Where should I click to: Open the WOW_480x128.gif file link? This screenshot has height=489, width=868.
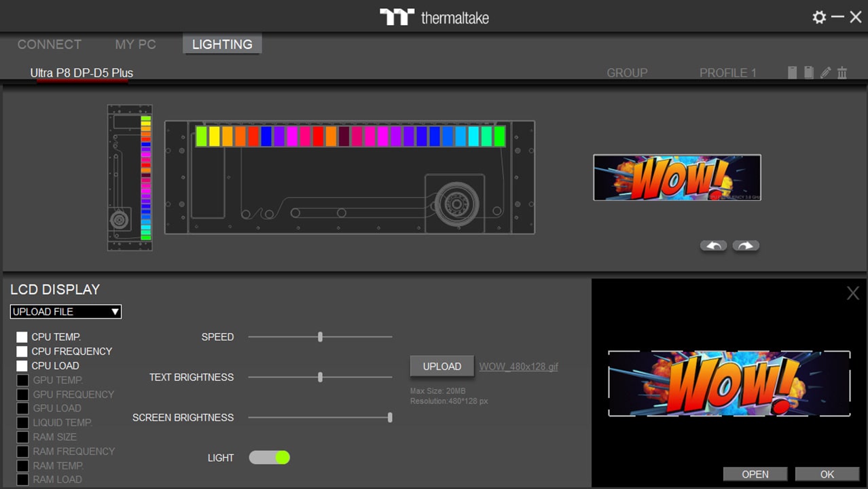tap(519, 367)
